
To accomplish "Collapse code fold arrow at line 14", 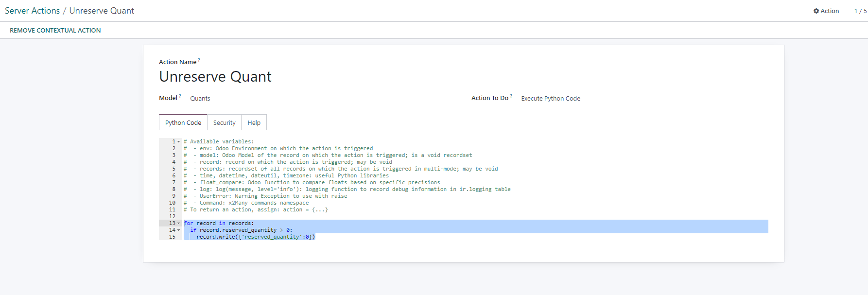I will 179,230.
